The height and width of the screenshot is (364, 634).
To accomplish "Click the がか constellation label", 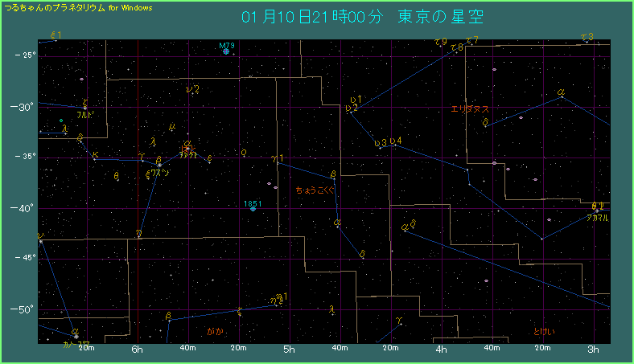I will click(214, 331).
